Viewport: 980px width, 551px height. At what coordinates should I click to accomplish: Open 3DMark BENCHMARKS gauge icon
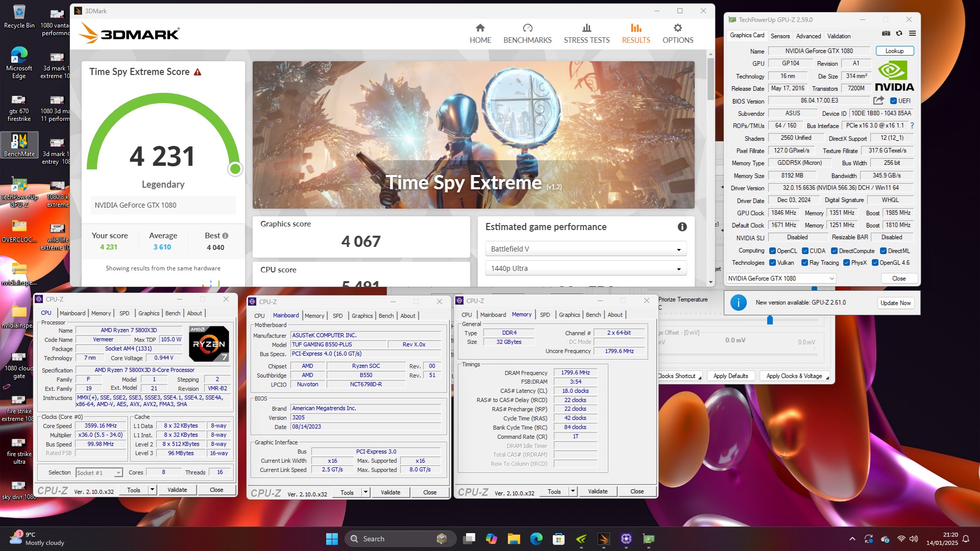pos(527,28)
